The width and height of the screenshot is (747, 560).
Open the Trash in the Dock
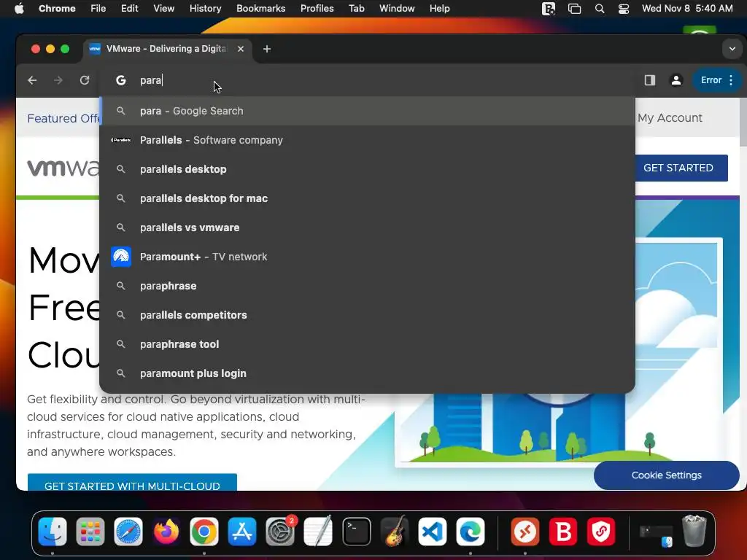(x=694, y=532)
